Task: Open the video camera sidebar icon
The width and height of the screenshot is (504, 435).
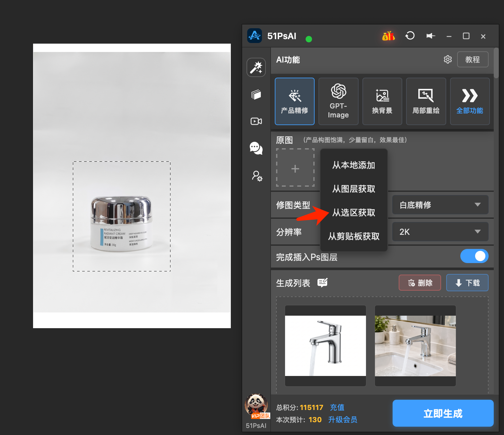Action: click(x=256, y=121)
